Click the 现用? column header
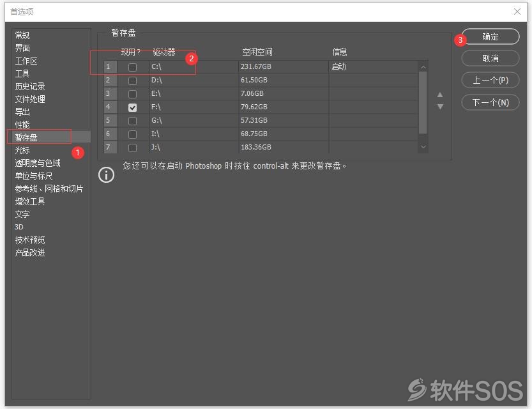 point(131,52)
